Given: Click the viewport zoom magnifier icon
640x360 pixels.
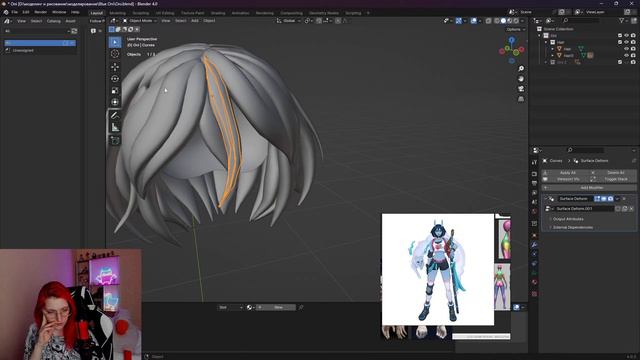Looking at the screenshot, I should point(521,69).
